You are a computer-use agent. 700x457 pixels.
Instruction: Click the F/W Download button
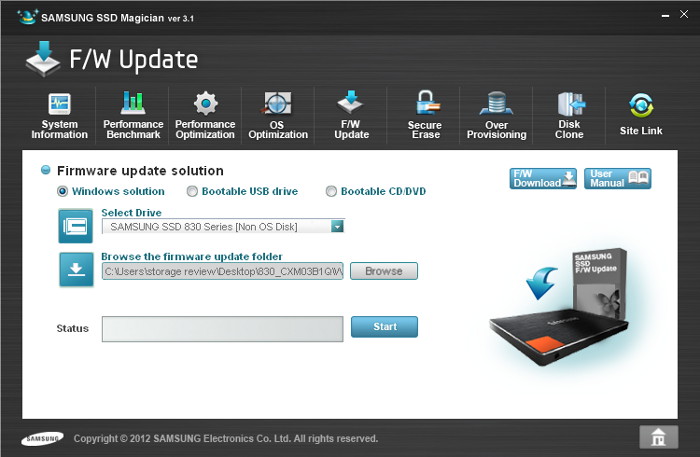[543, 179]
